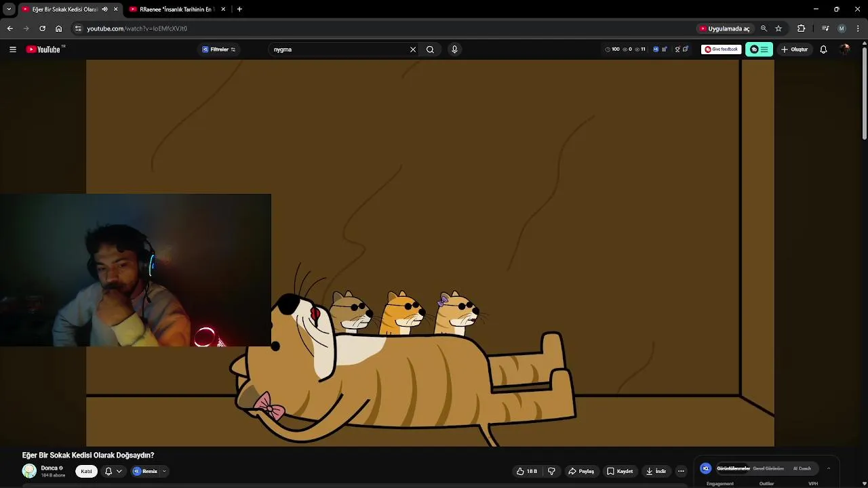Click the vidIQ logo in side panel
The image size is (868, 488).
click(706, 468)
